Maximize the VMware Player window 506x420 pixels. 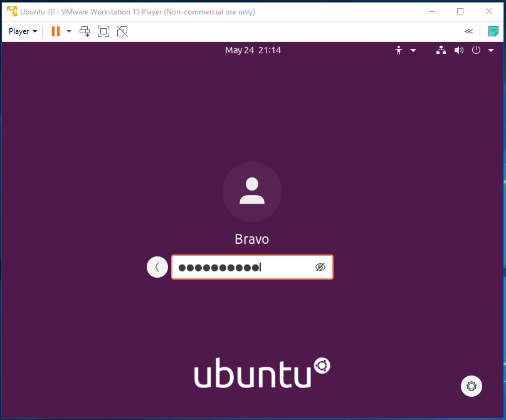pyautogui.click(x=460, y=12)
